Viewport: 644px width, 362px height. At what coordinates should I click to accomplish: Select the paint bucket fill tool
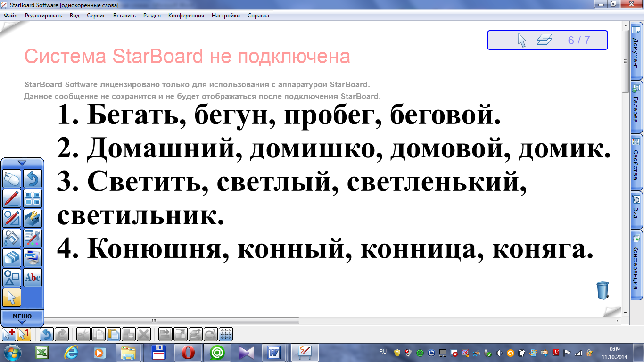click(12, 238)
